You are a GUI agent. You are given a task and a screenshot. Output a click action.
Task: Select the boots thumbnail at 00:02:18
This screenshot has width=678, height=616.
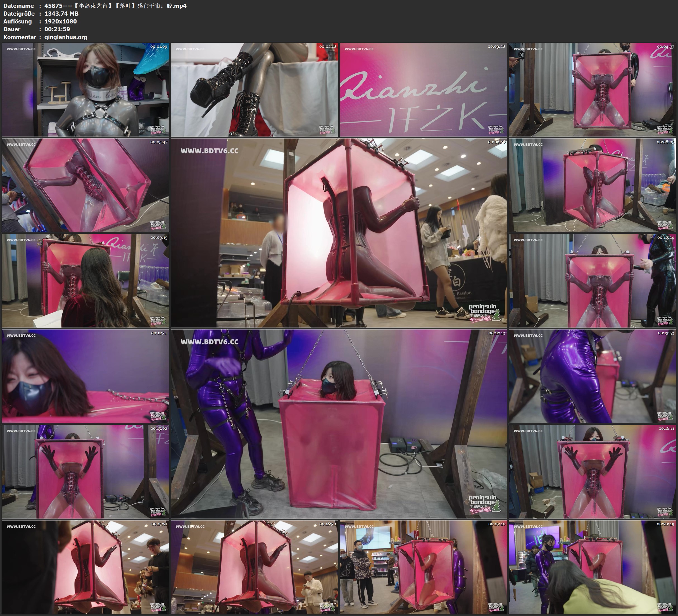pos(254,89)
